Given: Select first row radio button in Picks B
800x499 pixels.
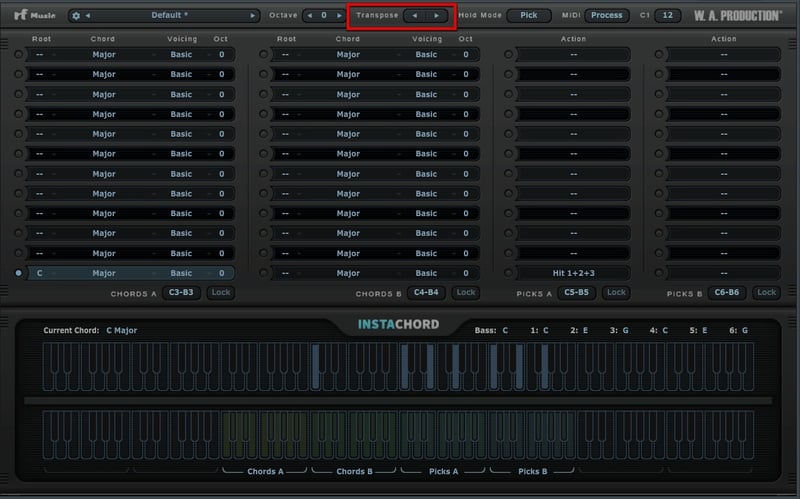Looking at the screenshot, I should tap(659, 54).
